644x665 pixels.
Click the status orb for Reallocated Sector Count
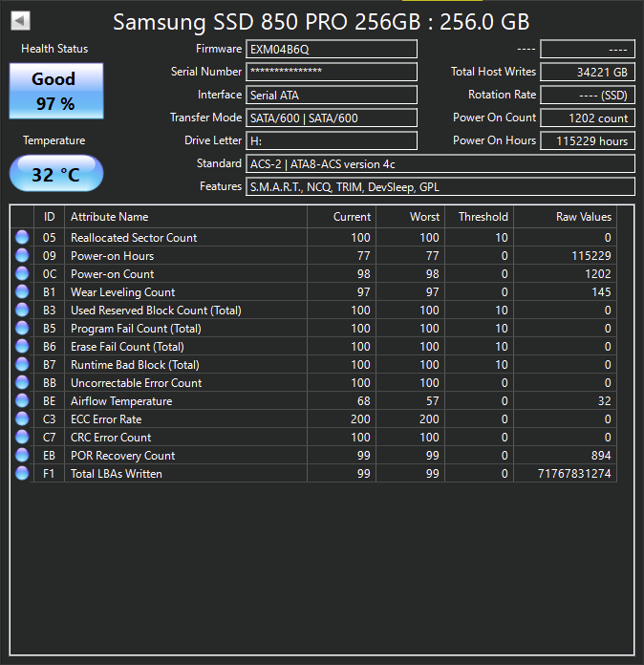22,237
